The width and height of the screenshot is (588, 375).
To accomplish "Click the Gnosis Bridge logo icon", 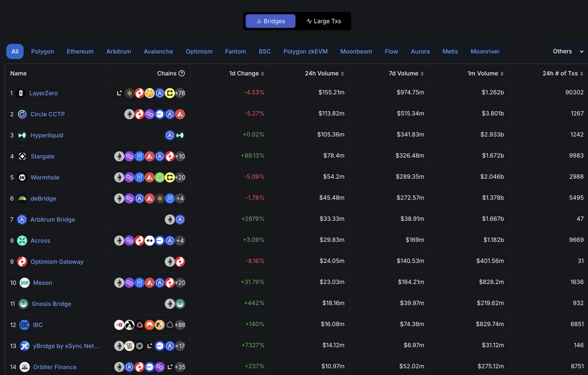I will [23, 304].
